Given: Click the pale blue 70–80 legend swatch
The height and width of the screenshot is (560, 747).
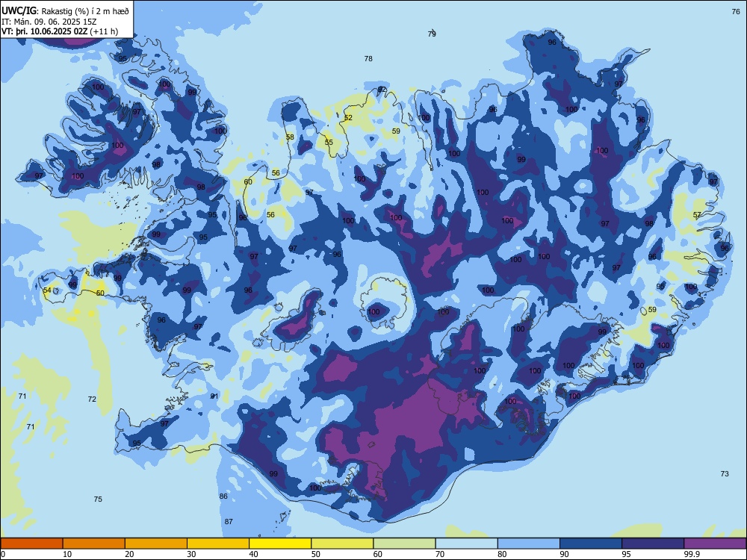Looking at the screenshot, I should coord(466,544).
